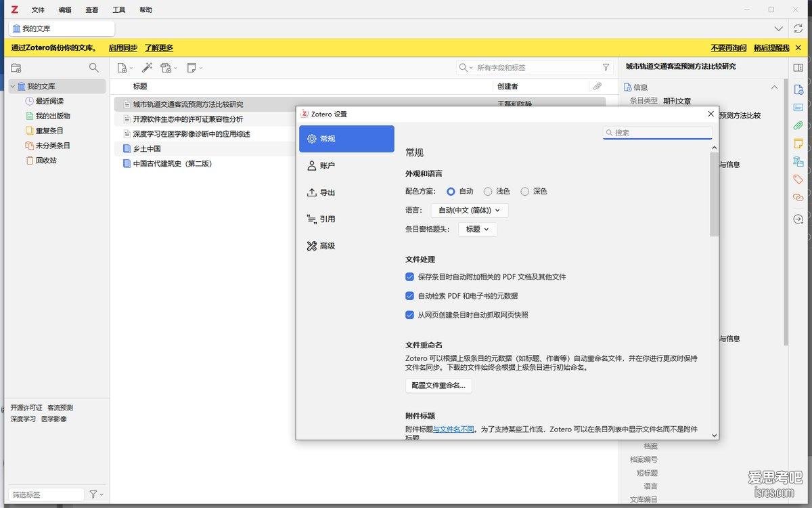Viewport: 812px width, 508px height.
Task: Click 配置文件重命名... button
Action: 438,385
